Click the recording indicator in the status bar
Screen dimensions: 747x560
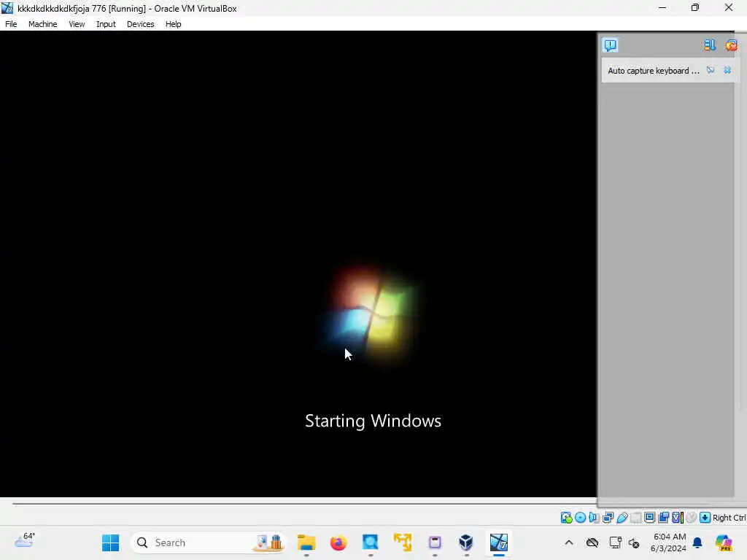tap(663, 518)
